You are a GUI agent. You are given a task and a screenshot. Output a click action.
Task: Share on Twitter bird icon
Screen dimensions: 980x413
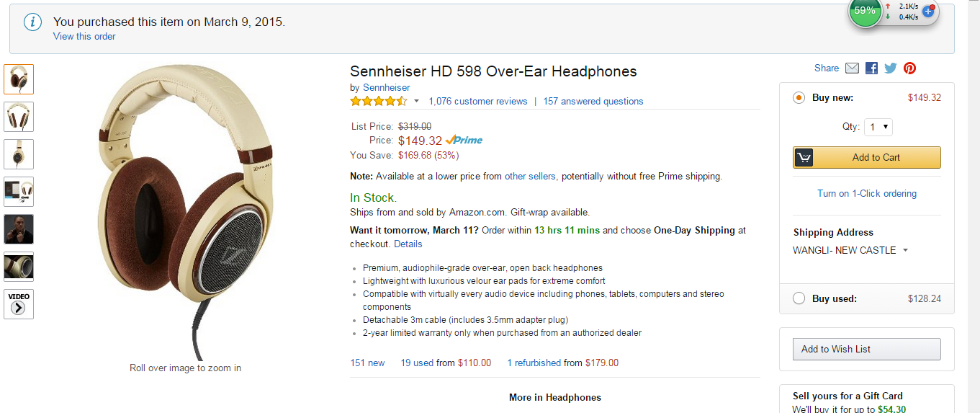point(891,68)
